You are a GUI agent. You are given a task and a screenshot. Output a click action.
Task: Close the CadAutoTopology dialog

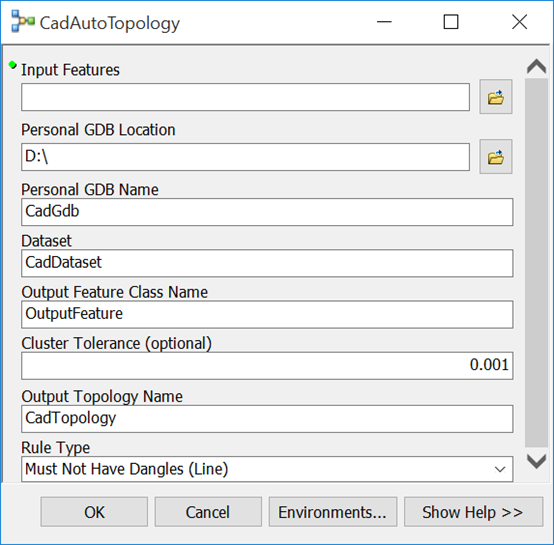point(519,22)
